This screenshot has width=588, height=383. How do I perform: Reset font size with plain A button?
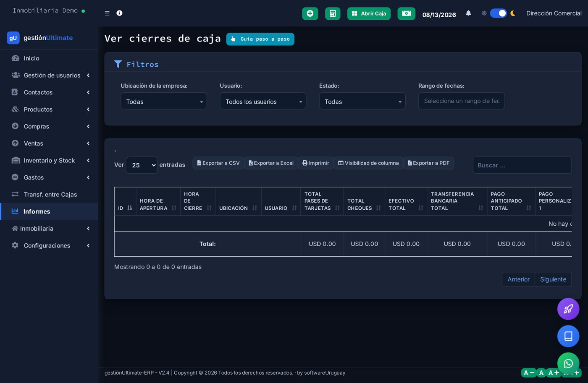click(x=541, y=373)
